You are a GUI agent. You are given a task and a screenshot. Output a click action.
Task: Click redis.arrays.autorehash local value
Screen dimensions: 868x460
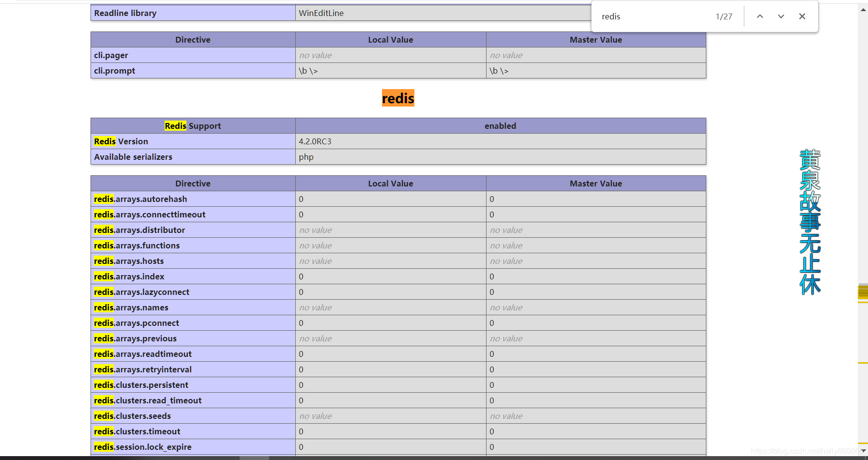coord(301,199)
